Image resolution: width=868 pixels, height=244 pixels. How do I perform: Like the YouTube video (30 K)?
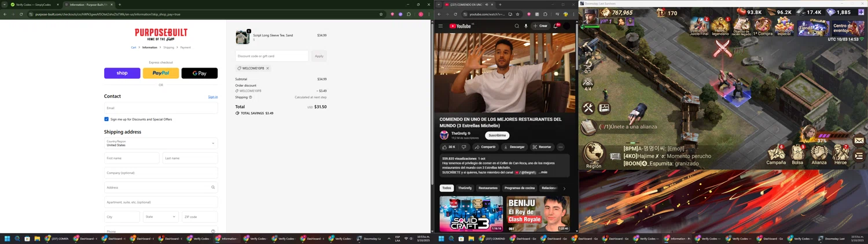pyautogui.click(x=448, y=147)
